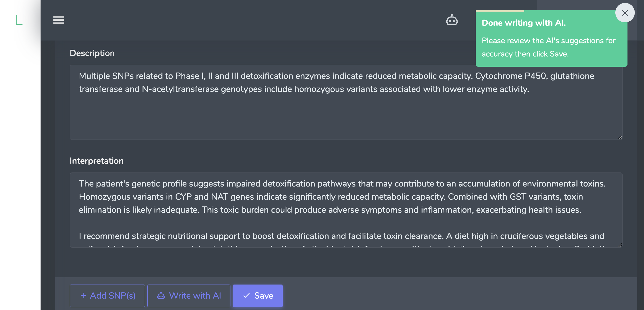The image size is (644, 310).
Task: Click the Interpretation field label
Action: tap(96, 161)
